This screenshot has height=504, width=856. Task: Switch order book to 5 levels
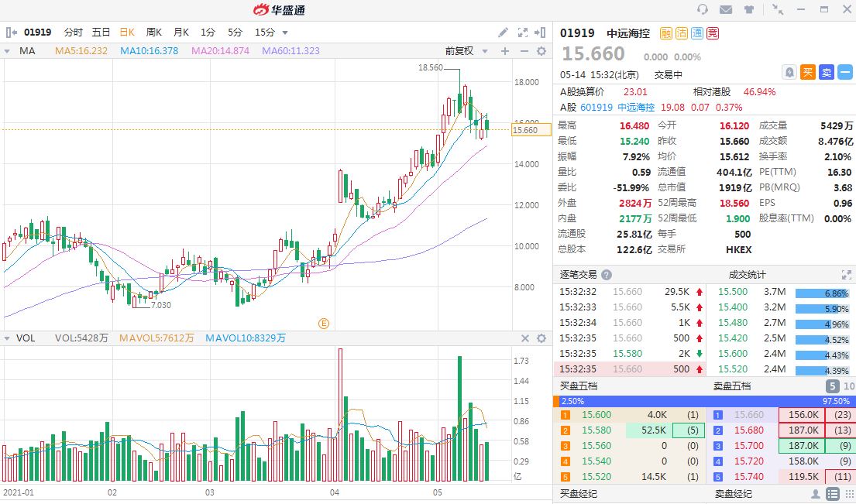point(832,386)
